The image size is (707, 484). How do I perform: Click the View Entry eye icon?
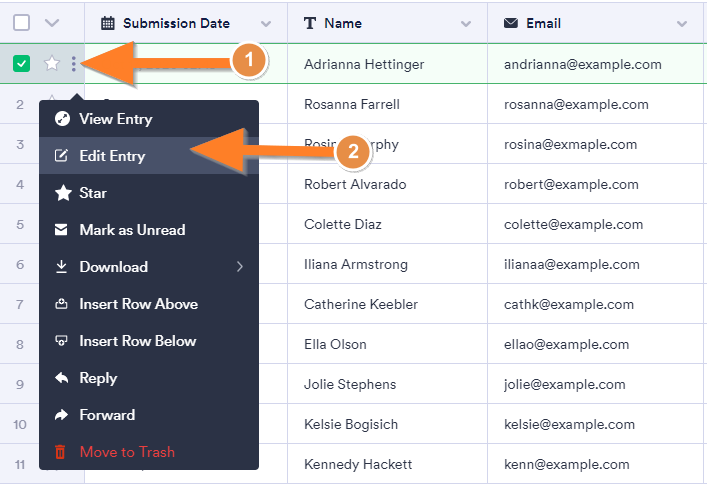click(61, 119)
